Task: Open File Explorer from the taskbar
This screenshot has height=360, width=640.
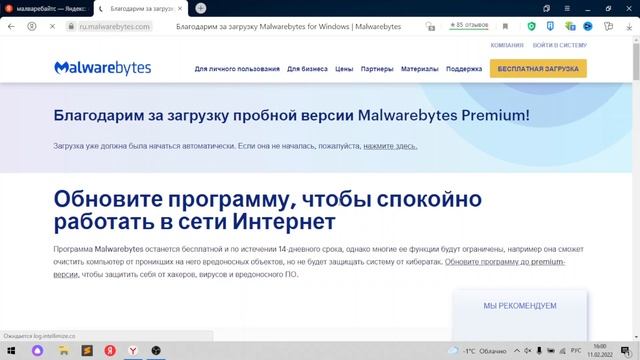Action: point(64,351)
